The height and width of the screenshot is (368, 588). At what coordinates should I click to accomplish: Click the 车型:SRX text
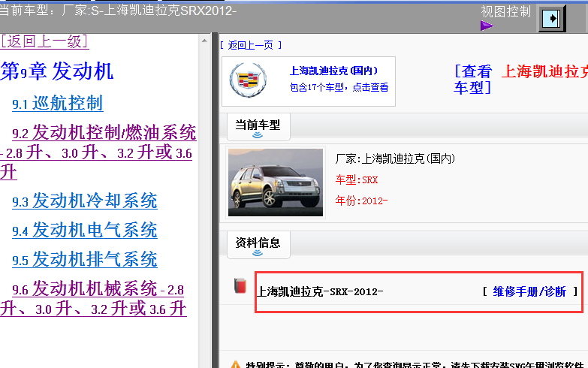click(x=357, y=179)
